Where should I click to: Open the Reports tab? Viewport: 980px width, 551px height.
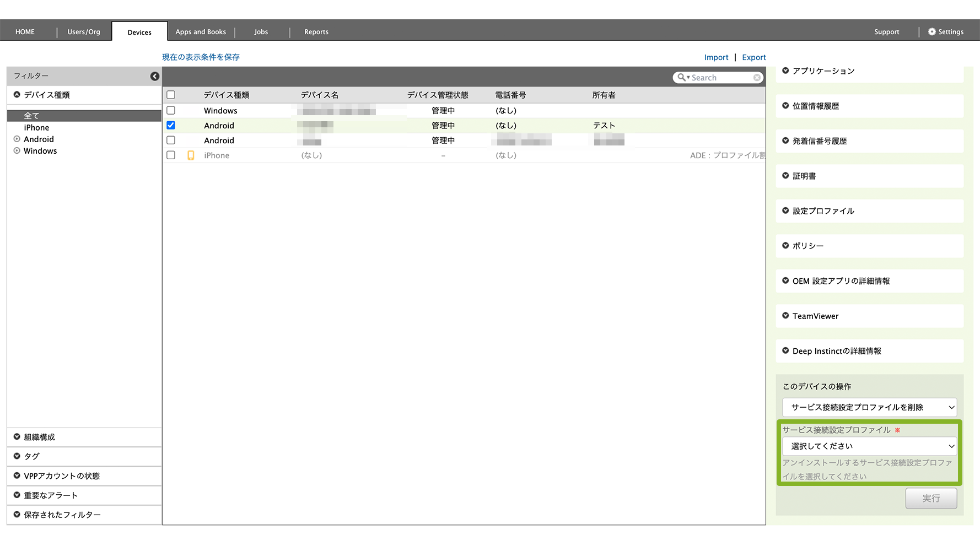(x=316, y=32)
